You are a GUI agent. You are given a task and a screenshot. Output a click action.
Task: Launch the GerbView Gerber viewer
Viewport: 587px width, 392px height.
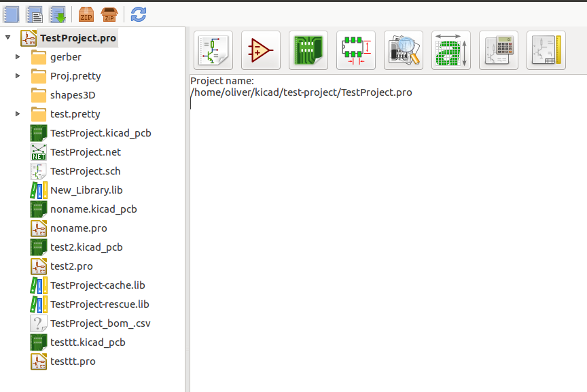404,50
